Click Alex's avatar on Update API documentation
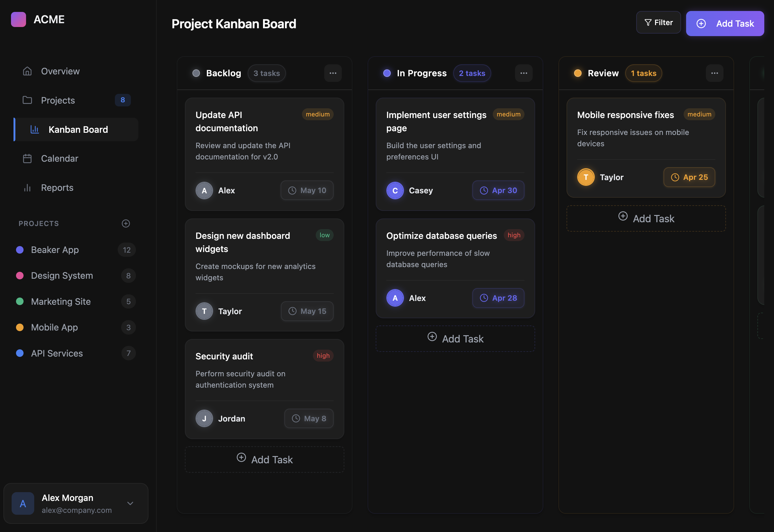The height and width of the screenshot is (532, 774). 204,190
